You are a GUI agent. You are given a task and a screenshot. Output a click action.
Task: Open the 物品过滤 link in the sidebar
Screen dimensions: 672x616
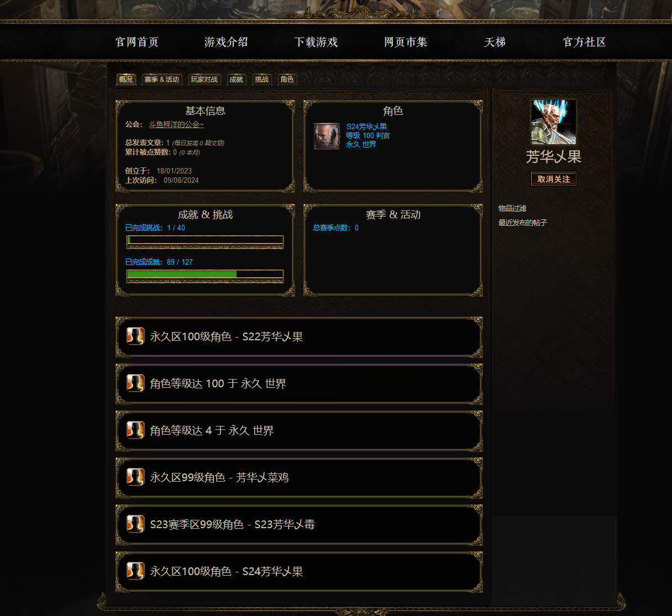pyautogui.click(x=512, y=208)
